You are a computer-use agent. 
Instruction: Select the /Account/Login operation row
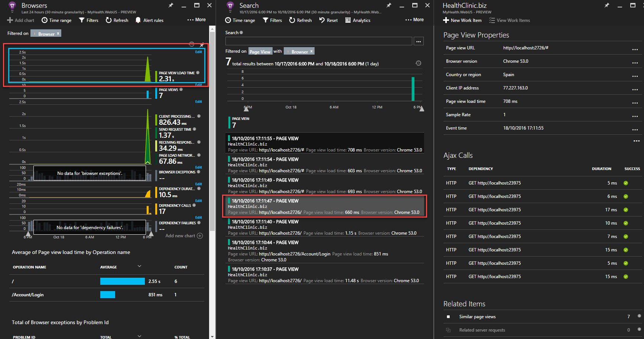(x=107, y=295)
